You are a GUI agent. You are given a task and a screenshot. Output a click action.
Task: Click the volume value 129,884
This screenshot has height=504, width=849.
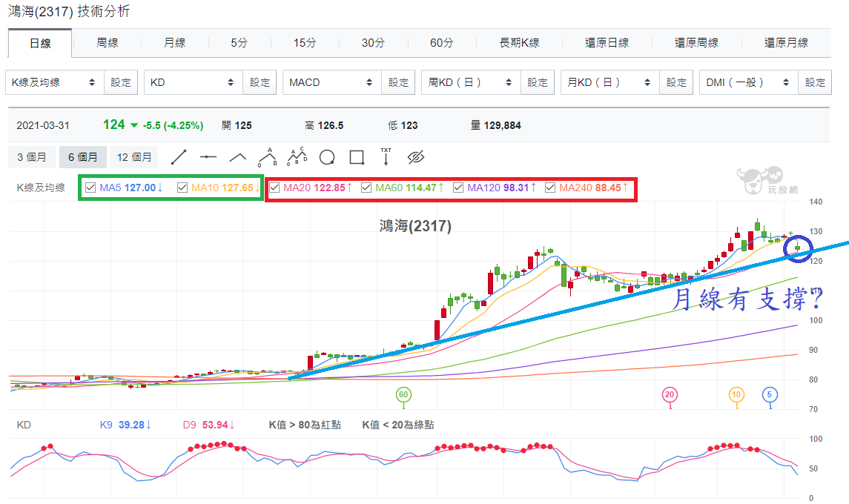[x=503, y=125]
